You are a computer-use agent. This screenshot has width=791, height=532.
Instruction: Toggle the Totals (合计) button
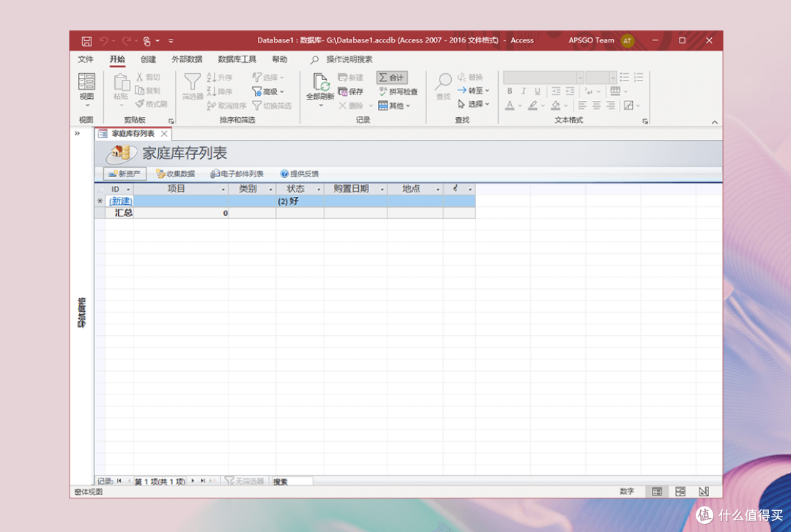[x=392, y=77]
